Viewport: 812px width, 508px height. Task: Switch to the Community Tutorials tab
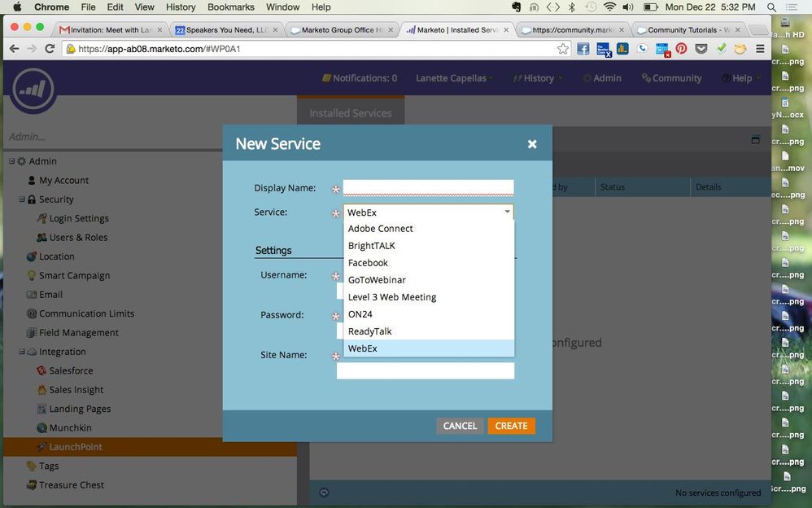(690, 29)
